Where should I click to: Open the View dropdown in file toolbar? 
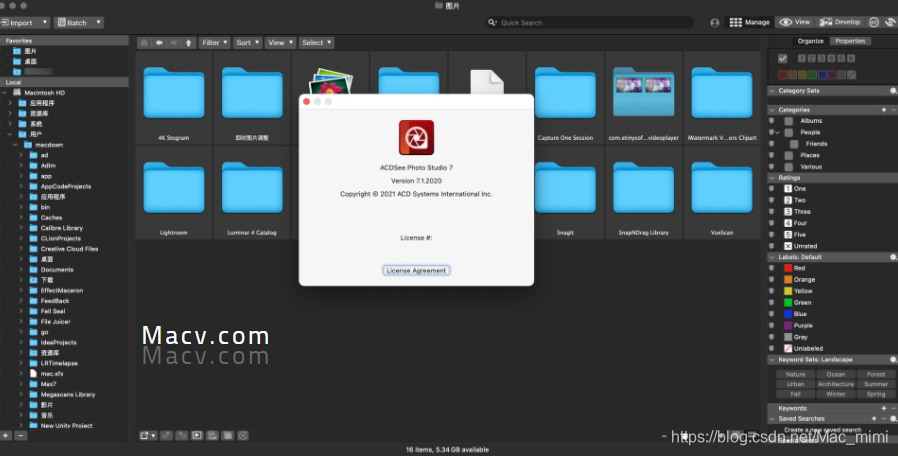[280, 43]
